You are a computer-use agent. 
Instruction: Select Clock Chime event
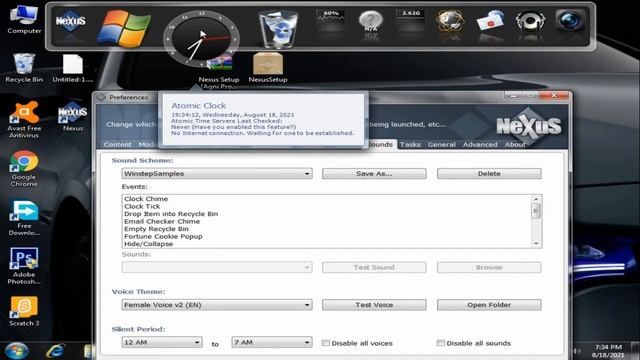146,199
